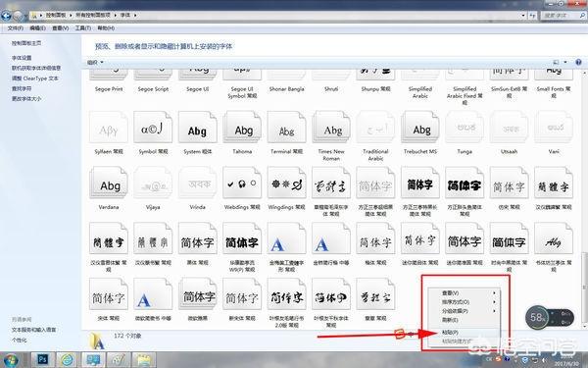Select the Vani font icon
Image resolution: width=588 pixels, height=368 pixels.
554,128
